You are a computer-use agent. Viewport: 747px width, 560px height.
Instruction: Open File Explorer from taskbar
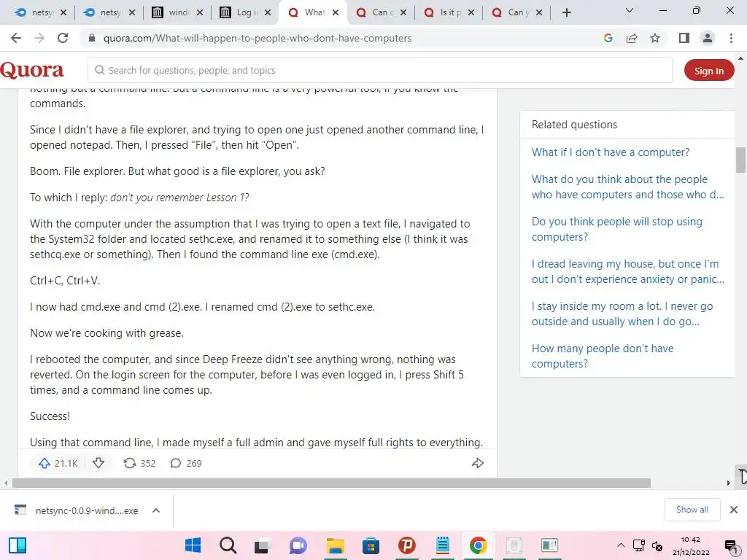click(x=336, y=545)
